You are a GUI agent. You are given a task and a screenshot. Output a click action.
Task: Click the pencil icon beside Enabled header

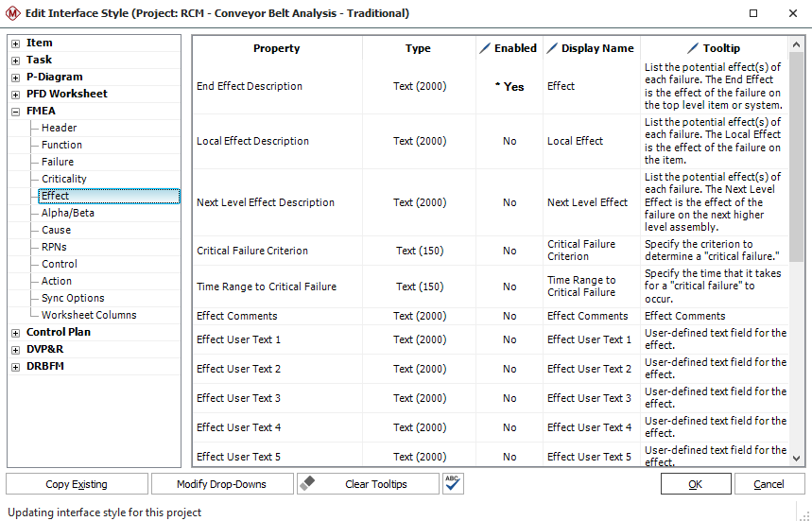(x=485, y=48)
